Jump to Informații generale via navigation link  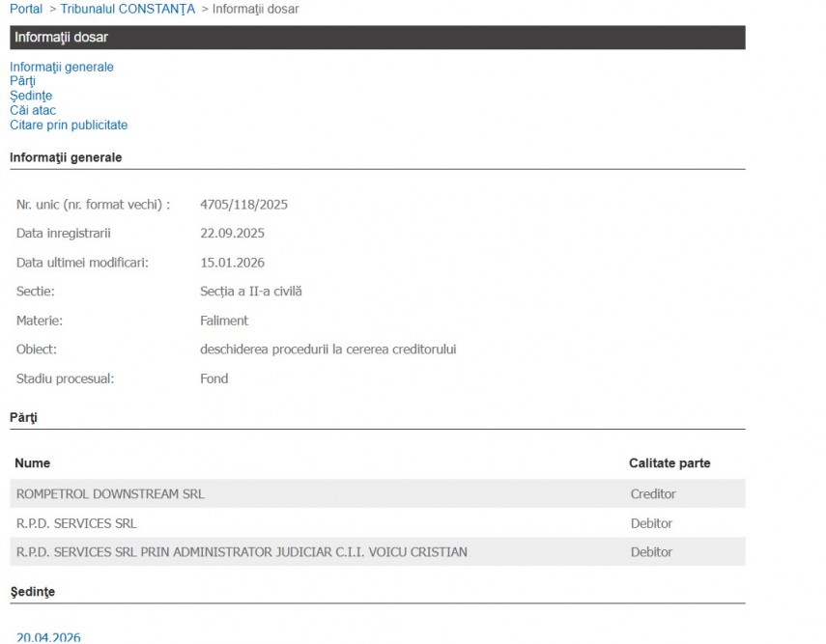[62, 67]
